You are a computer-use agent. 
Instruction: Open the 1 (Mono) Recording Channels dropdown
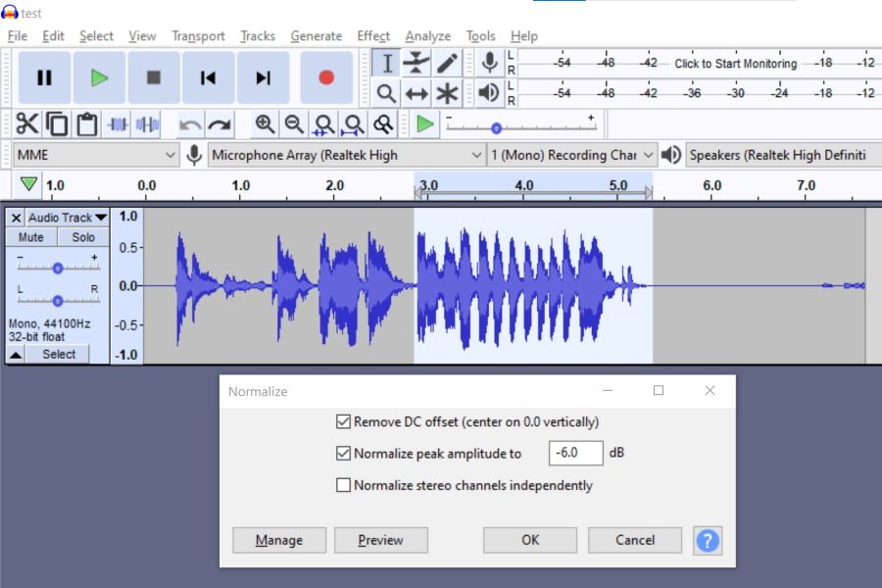[571, 155]
